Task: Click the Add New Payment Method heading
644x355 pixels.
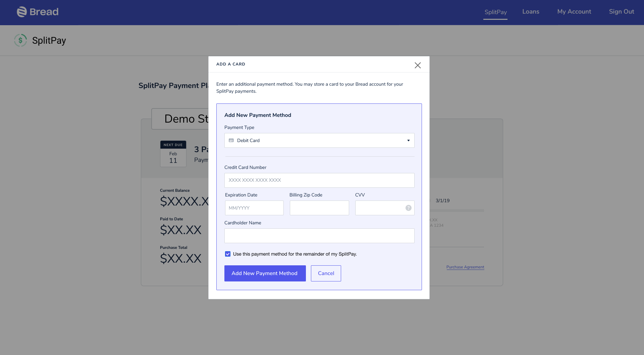Action: coord(258,115)
